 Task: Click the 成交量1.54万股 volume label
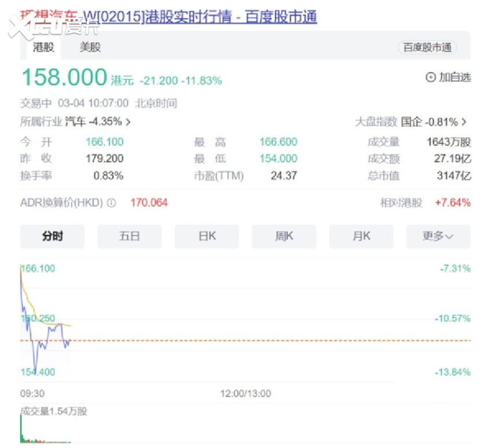tap(54, 411)
